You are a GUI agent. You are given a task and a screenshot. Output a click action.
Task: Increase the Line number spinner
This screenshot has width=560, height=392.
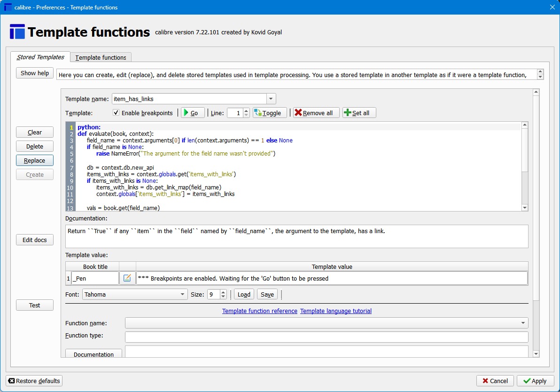(246, 110)
